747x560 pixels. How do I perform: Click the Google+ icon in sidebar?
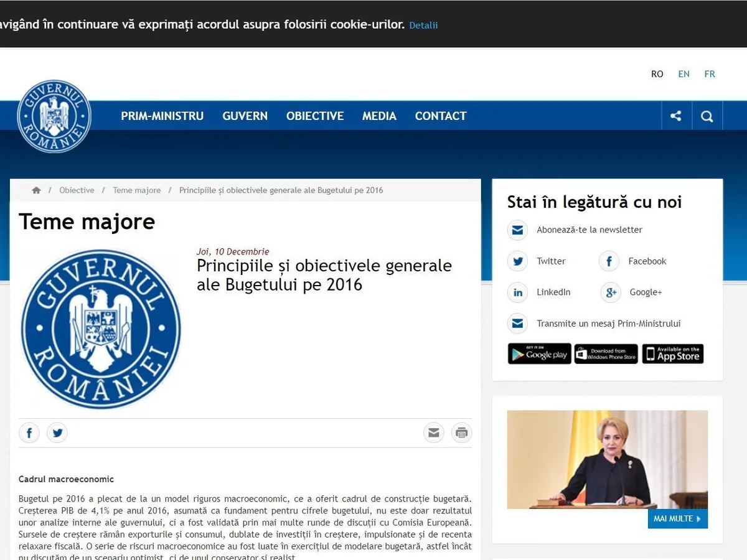tap(611, 292)
